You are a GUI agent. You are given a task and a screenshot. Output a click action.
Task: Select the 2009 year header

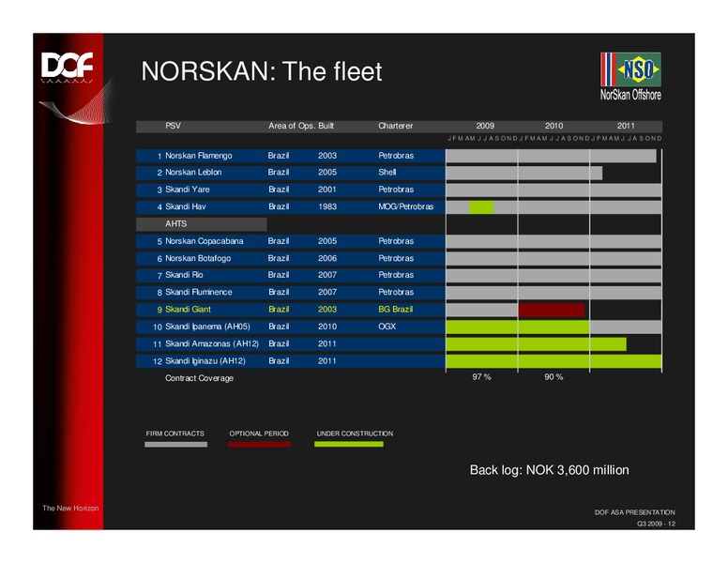[x=485, y=126]
